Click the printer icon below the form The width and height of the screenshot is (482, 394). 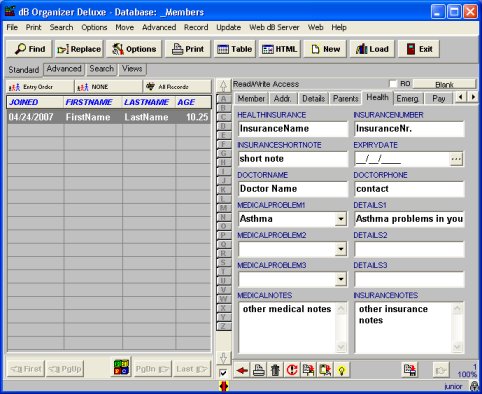click(259, 370)
